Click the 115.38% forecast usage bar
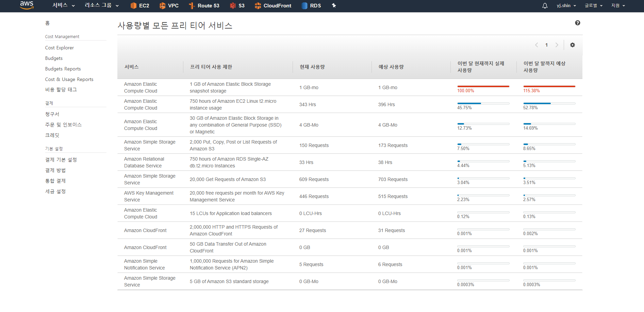Image resolution: width=644 pixels, height=312 pixels. 549,86
